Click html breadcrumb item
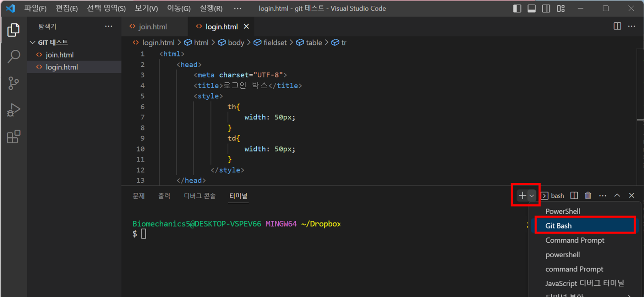This screenshot has width=644, height=297. coord(201,43)
